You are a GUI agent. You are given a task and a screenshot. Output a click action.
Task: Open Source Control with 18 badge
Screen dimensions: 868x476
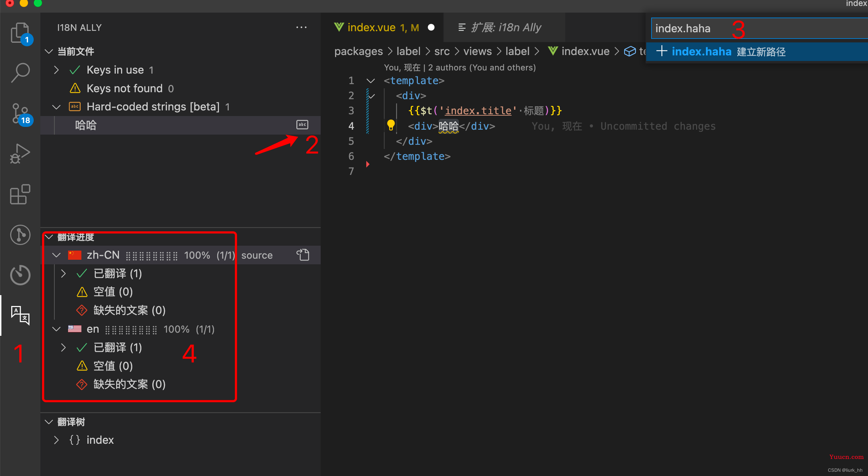coord(20,114)
